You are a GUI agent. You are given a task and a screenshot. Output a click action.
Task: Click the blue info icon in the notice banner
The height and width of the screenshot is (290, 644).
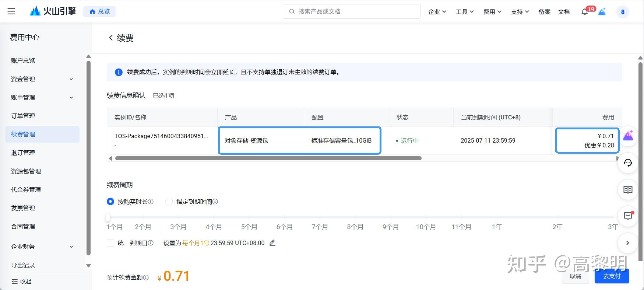click(x=119, y=72)
